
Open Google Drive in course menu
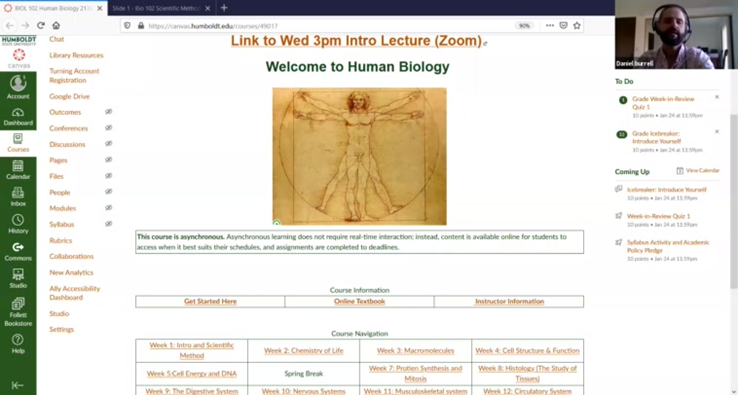69,97
